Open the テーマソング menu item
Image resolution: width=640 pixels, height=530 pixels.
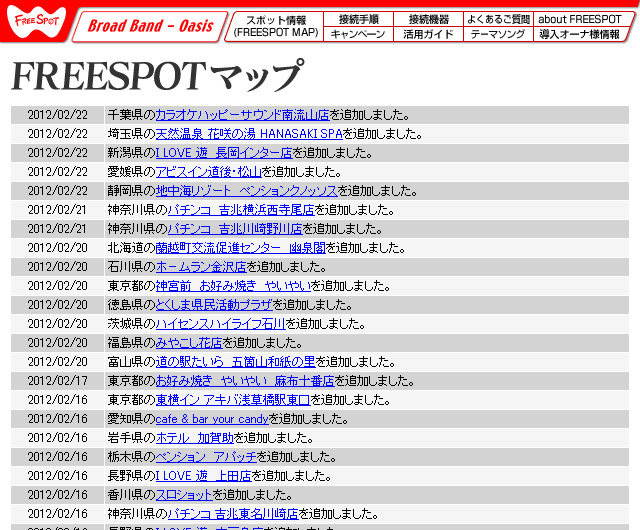[498, 34]
